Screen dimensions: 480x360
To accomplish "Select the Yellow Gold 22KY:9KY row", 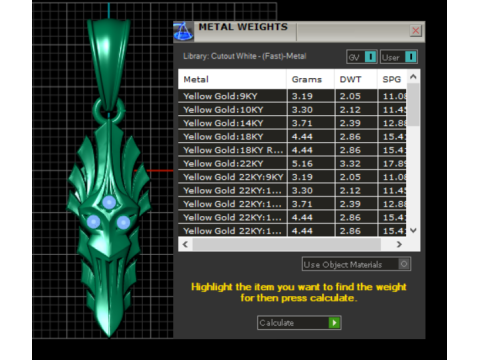I will coord(292,177).
